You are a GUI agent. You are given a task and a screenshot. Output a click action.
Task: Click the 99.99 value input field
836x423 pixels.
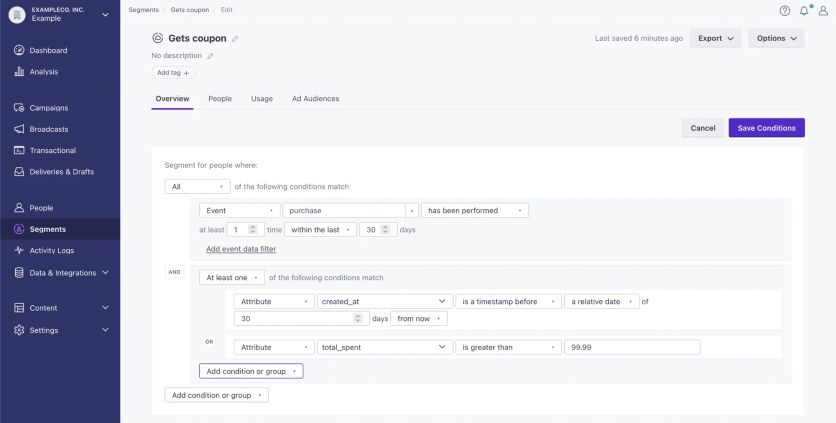(x=632, y=347)
